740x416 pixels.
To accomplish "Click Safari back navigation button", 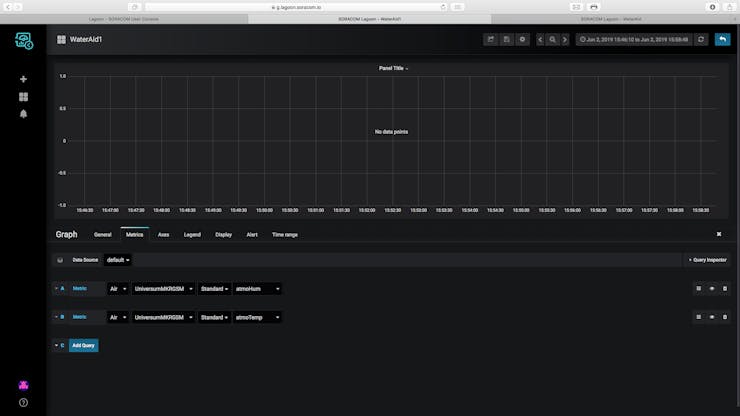I will pos(8,7).
